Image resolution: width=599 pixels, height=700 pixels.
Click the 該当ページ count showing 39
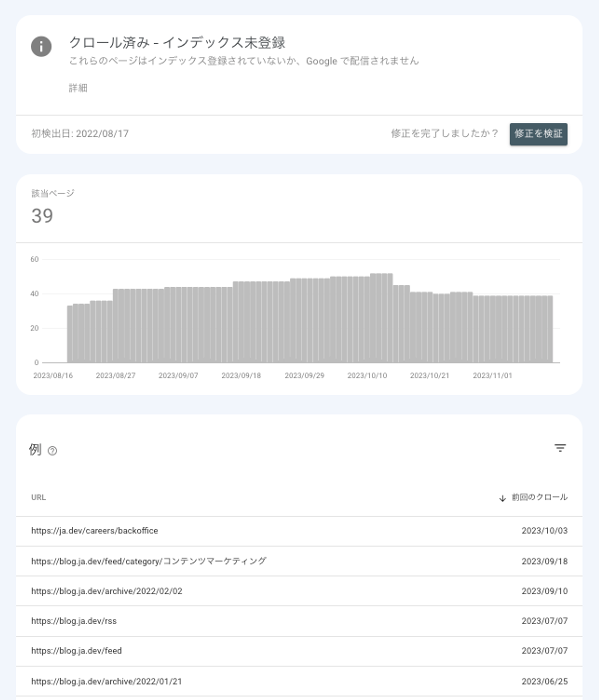[41, 215]
